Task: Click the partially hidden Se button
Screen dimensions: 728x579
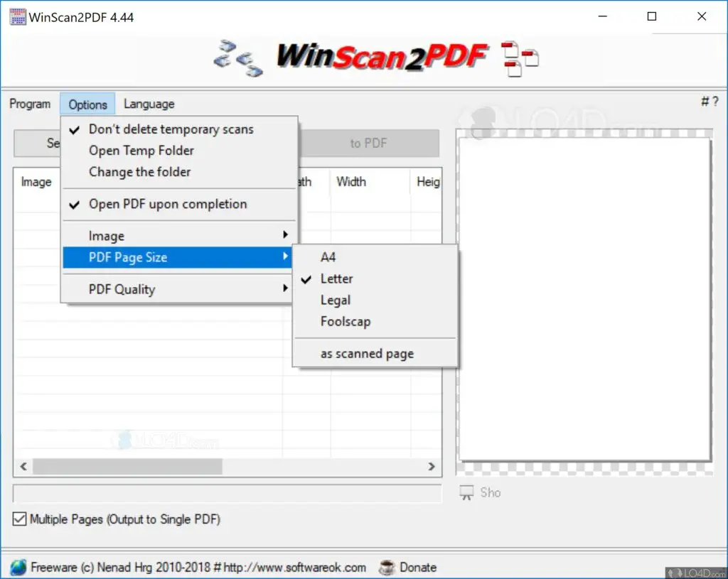Action: (38, 144)
